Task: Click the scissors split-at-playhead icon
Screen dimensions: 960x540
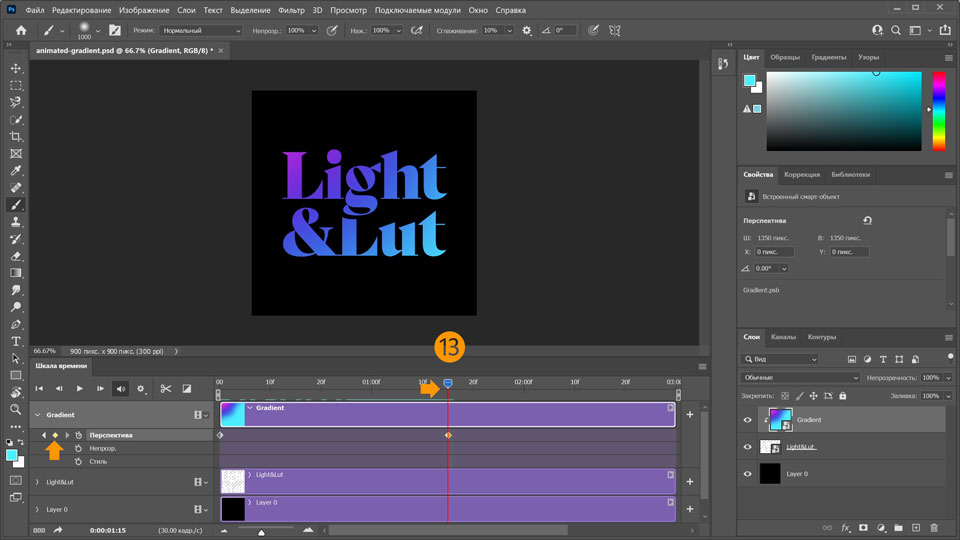Action: 166,388
